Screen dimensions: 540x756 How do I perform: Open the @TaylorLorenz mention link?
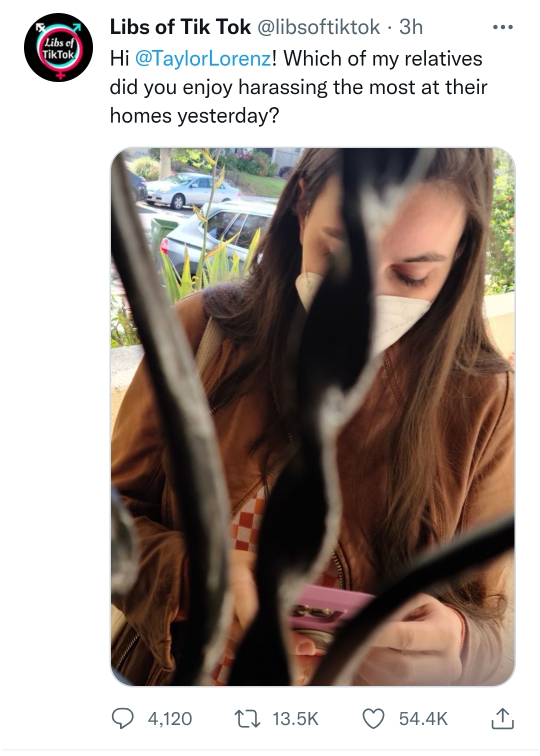pos(203,59)
